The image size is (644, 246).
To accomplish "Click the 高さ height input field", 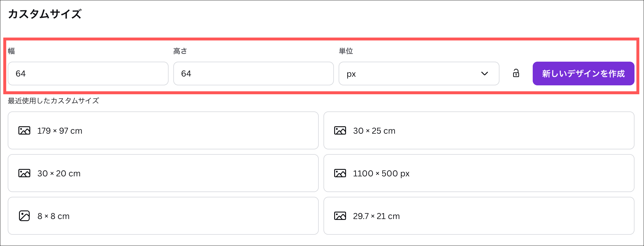I will (x=253, y=74).
